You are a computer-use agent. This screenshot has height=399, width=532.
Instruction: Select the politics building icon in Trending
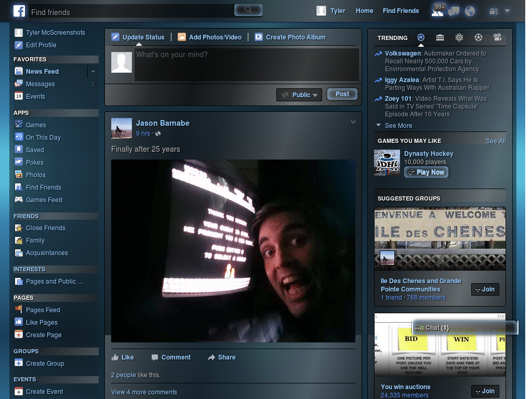440,37
